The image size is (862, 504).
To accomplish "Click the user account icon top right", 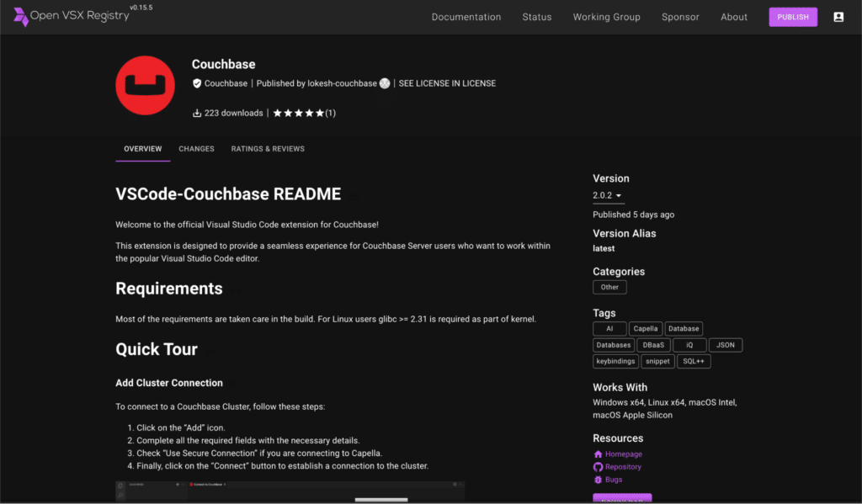I will pyautogui.click(x=838, y=16).
